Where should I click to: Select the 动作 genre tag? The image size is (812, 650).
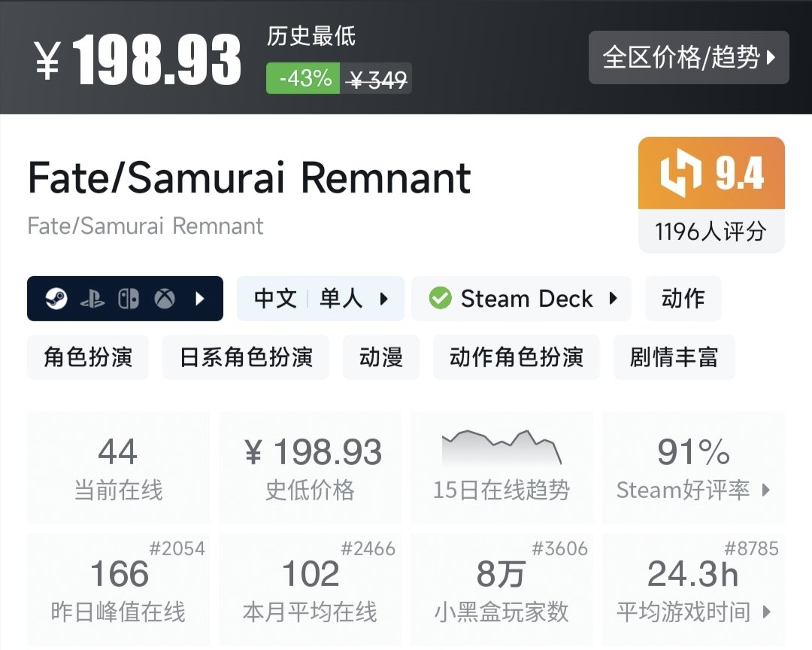click(x=683, y=299)
